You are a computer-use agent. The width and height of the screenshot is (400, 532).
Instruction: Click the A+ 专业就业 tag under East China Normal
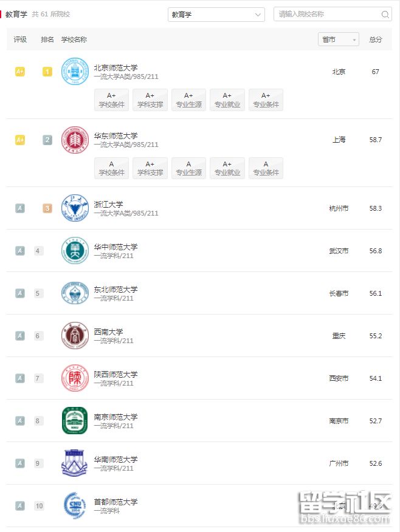(227, 167)
